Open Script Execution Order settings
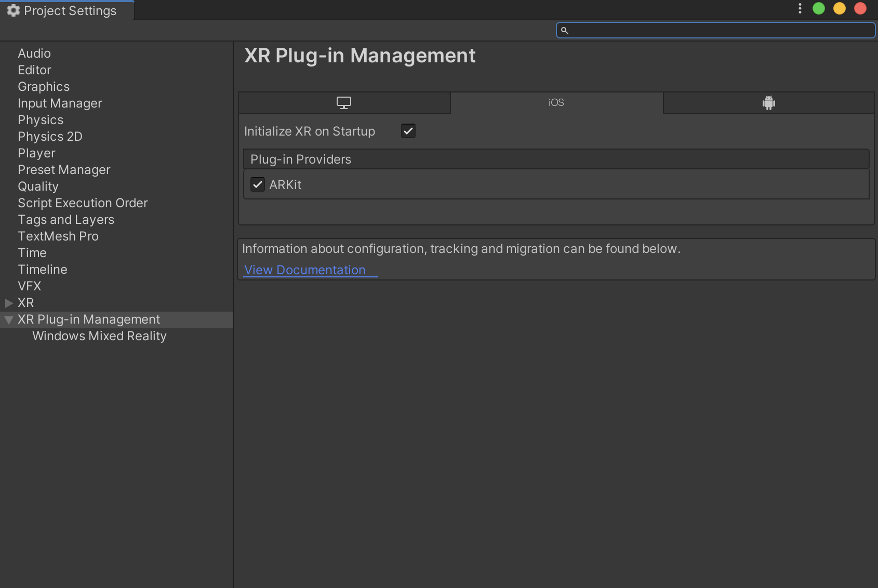878x588 pixels. coord(83,203)
